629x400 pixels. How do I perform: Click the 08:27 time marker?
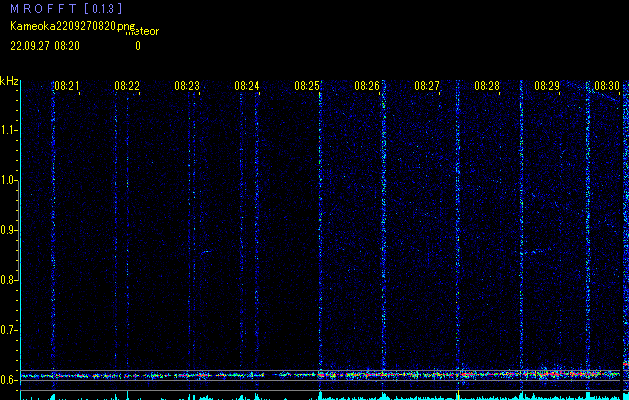pos(427,86)
